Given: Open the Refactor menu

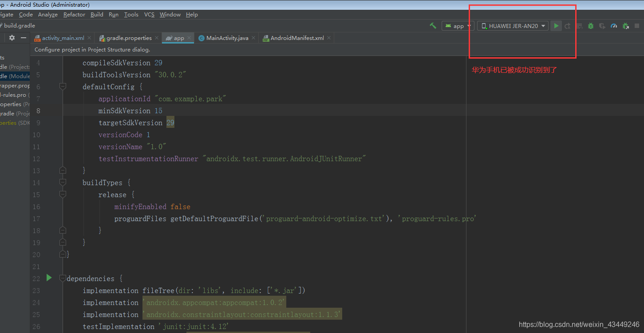Looking at the screenshot, I should click(x=74, y=15).
